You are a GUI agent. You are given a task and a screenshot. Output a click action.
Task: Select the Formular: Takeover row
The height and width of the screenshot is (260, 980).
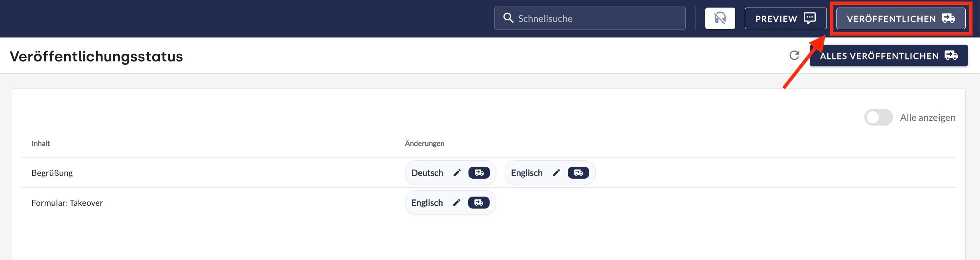[67, 203]
